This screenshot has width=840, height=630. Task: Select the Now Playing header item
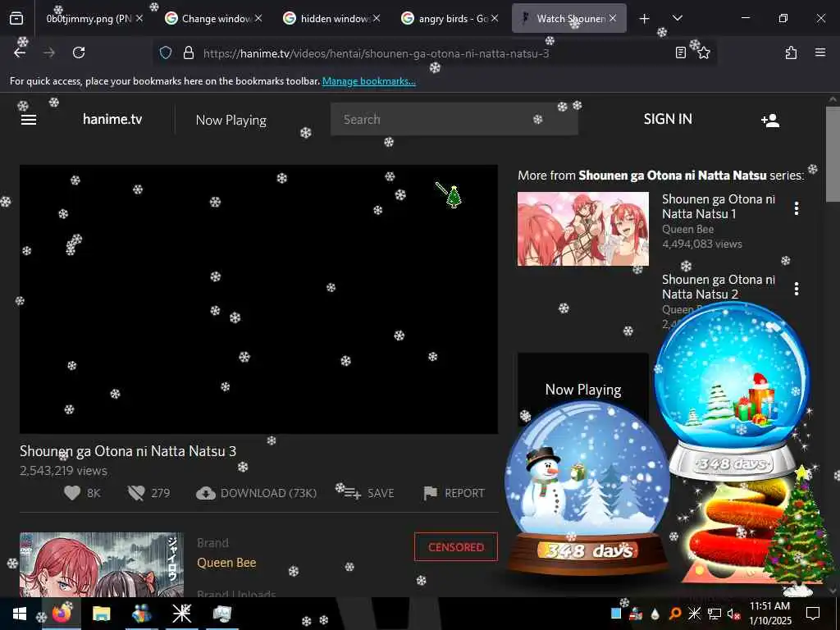pos(231,120)
